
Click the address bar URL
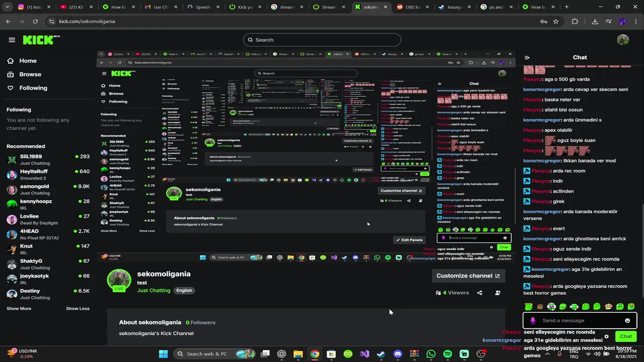(87, 22)
